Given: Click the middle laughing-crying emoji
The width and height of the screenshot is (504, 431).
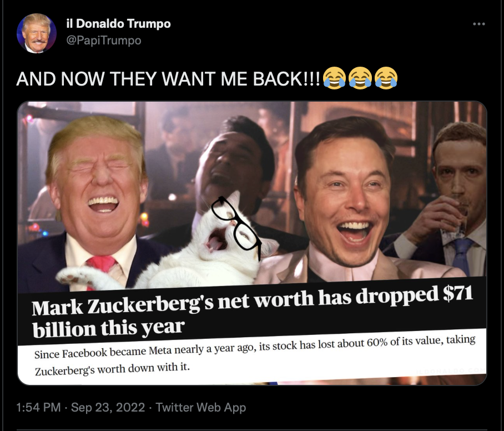Looking at the screenshot, I should point(360,78).
